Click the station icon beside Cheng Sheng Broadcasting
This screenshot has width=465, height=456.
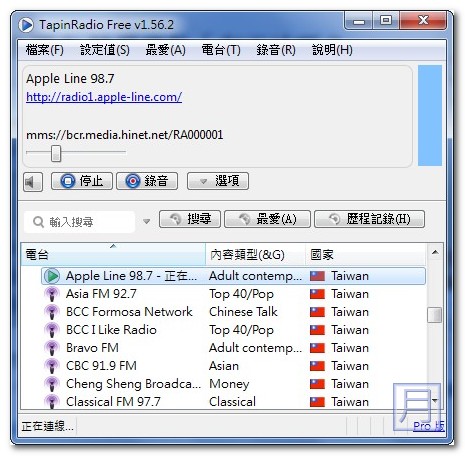click(52, 384)
